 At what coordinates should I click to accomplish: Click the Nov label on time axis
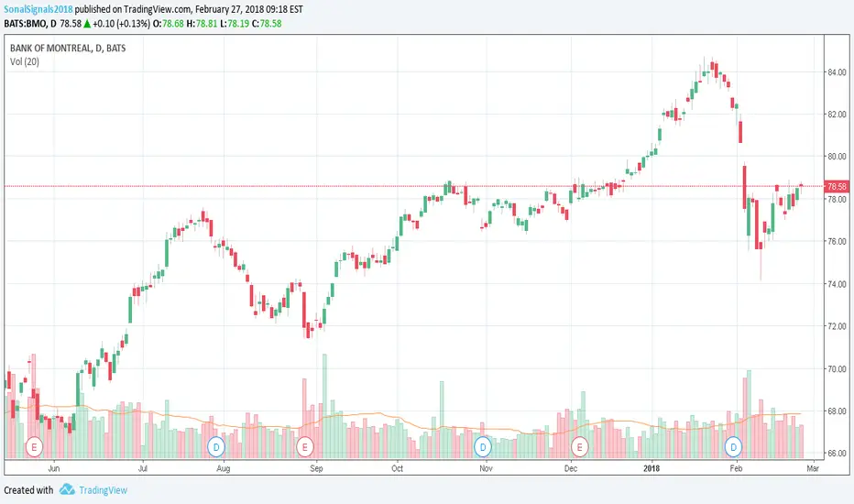tap(486, 468)
